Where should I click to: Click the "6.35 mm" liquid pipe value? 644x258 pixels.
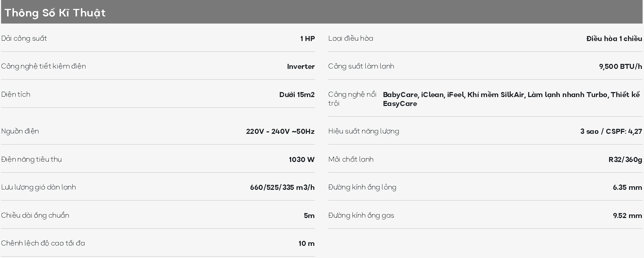pos(627,187)
